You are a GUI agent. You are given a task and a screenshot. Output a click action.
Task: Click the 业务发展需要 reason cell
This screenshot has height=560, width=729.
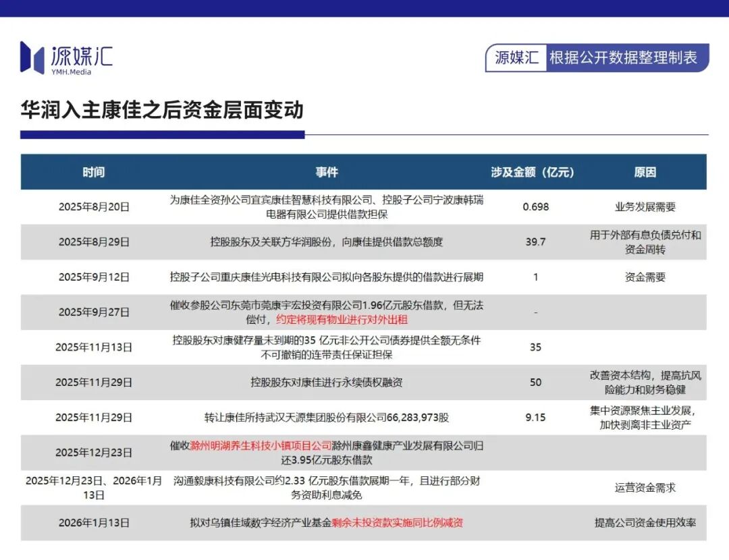645,207
